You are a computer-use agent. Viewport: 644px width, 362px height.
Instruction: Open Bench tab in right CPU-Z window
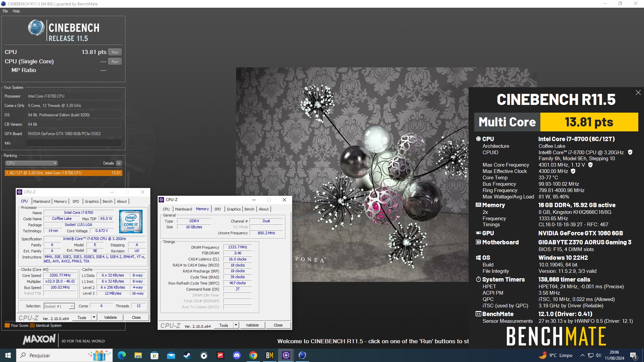(x=249, y=209)
